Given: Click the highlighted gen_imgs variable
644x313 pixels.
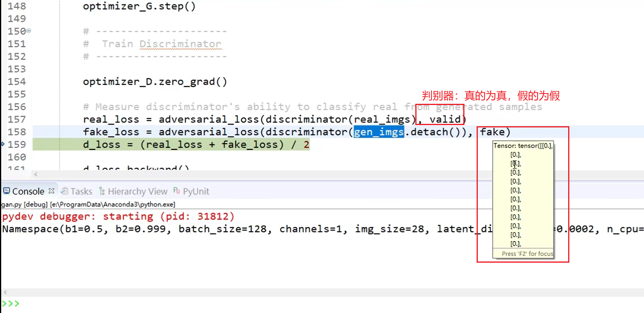Looking at the screenshot, I should [x=379, y=132].
